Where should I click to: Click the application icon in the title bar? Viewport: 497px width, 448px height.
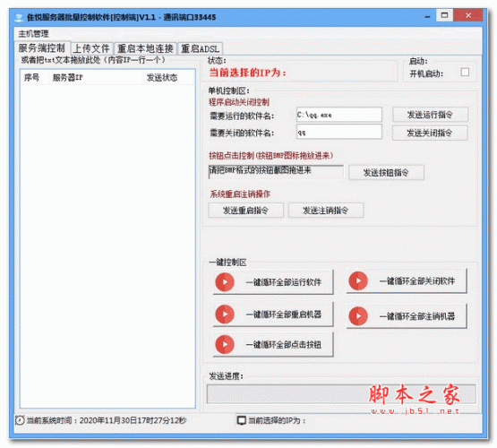[20, 17]
